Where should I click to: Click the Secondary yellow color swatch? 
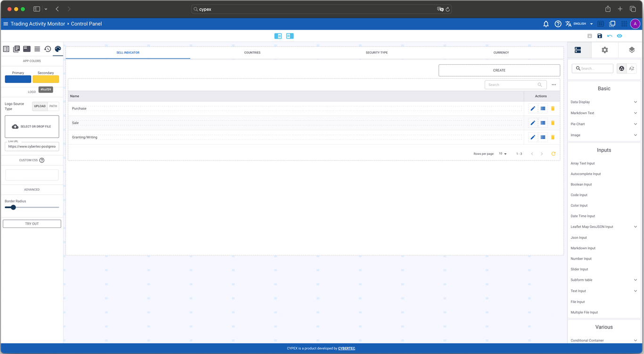(46, 79)
